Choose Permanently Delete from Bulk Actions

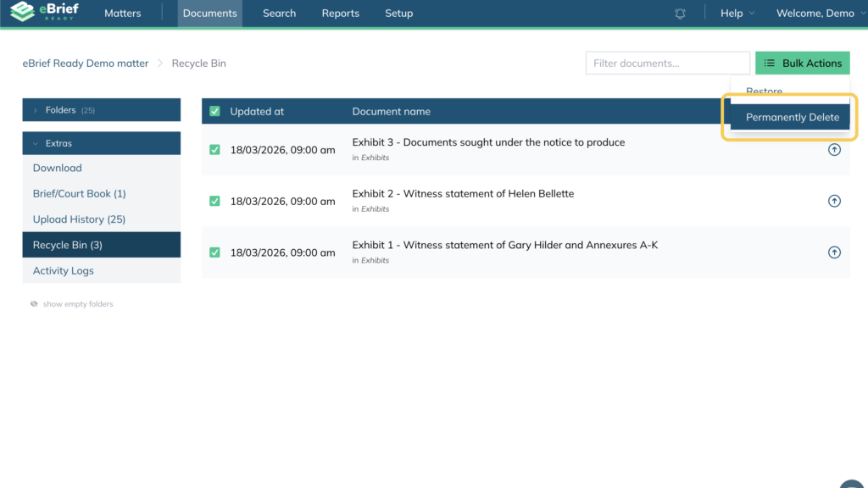pos(792,118)
